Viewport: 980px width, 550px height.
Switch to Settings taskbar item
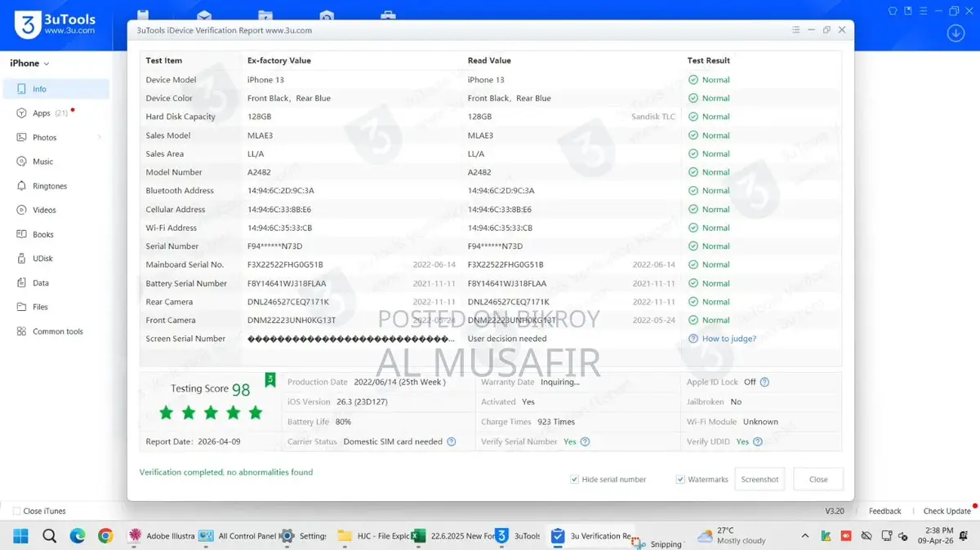point(303,536)
